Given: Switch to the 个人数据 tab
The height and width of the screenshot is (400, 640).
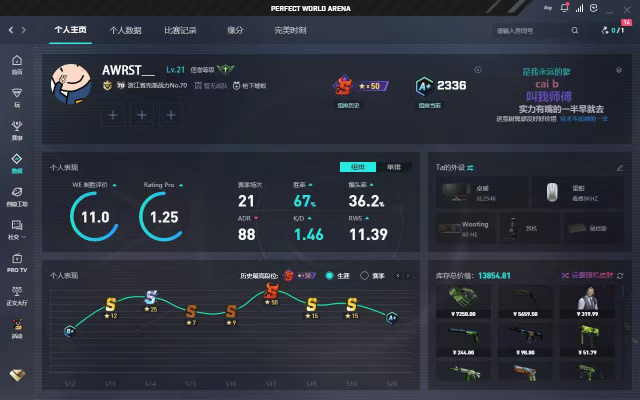Looking at the screenshot, I should coord(125,30).
